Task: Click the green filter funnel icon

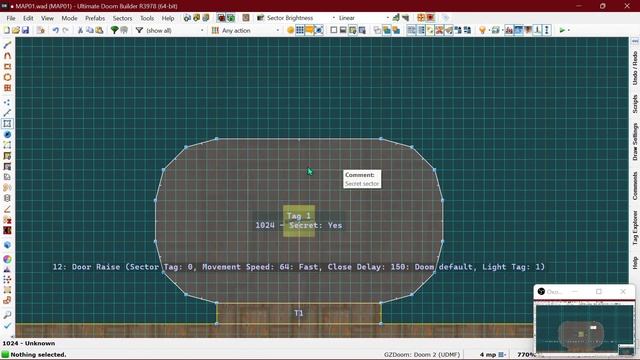Action: click(115, 30)
